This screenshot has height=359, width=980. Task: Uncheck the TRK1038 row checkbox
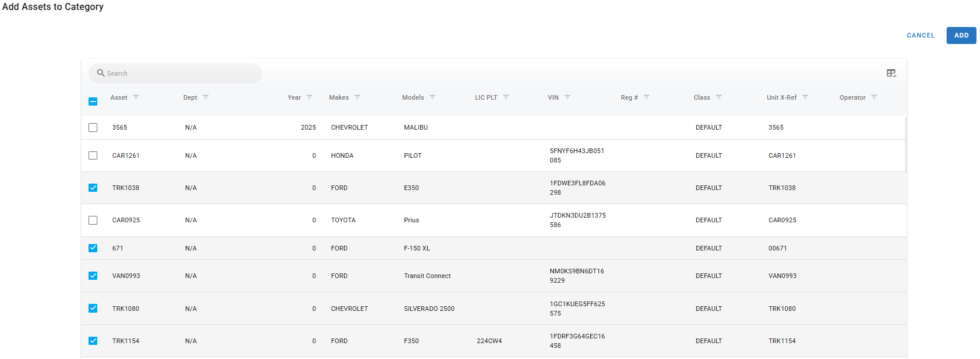[x=93, y=188]
